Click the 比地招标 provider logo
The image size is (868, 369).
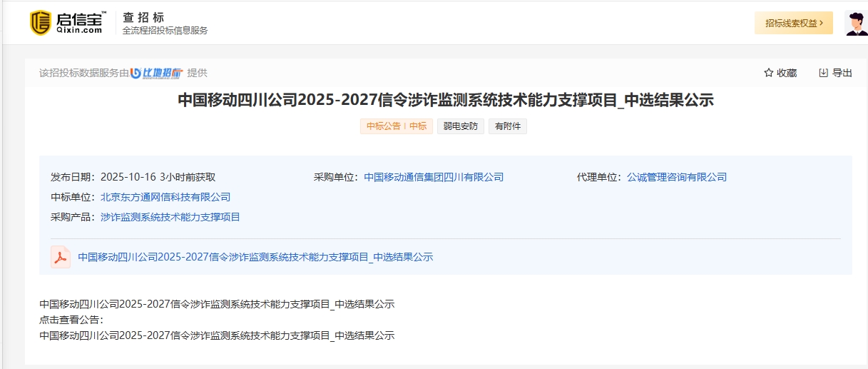coord(157,73)
